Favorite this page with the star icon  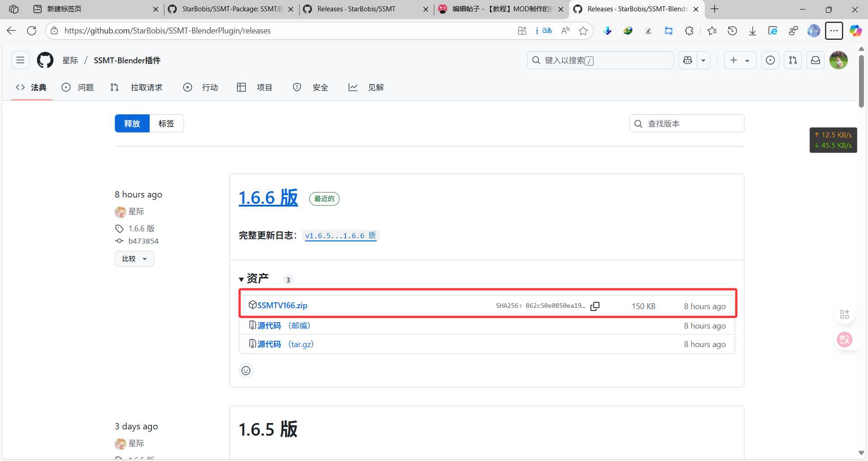tap(583, 31)
